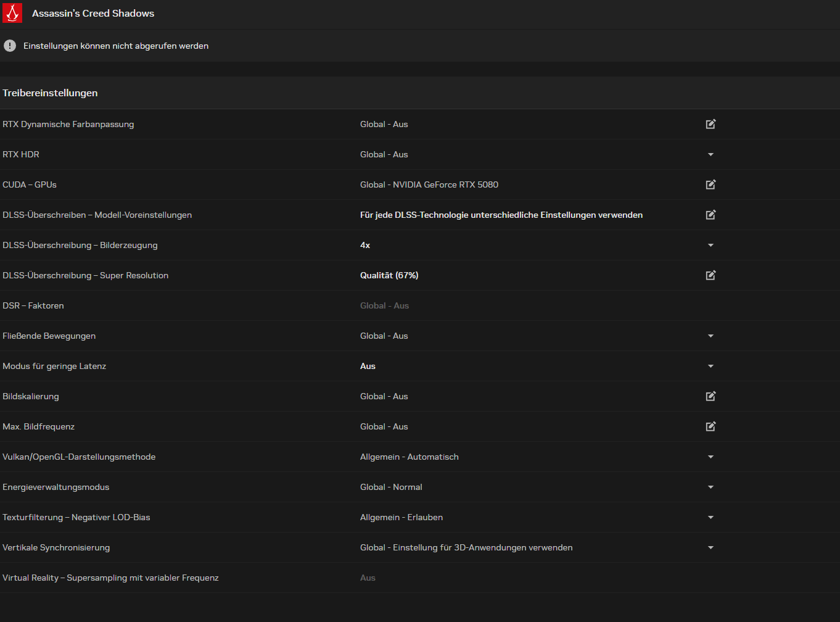840x622 pixels.
Task: Click the 'CUDA – GPUs' label
Action: (x=30, y=185)
